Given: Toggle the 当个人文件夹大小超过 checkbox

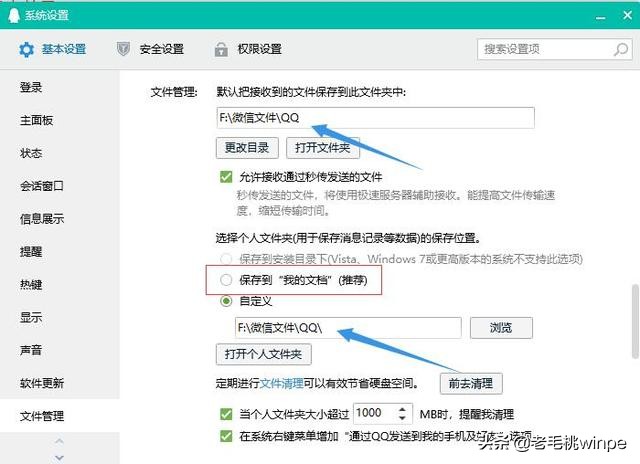Looking at the screenshot, I should (x=226, y=414).
